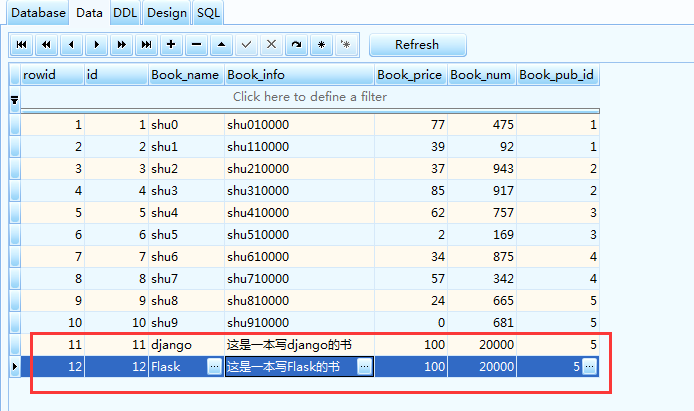
Task: Click the edit record triangle icon
Action: [x=221, y=45]
